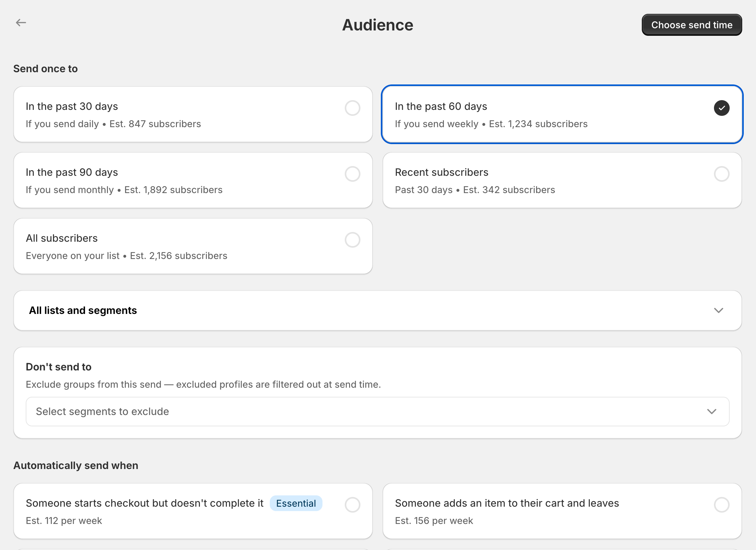756x550 pixels.
Task: Enable the 'adds an item to cart and leaves' radio
Action: [x=722, y=505]
